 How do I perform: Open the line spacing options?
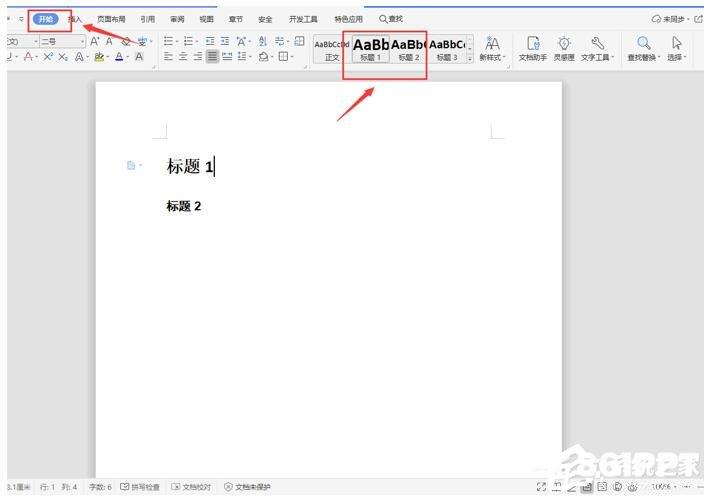(243, 56)
